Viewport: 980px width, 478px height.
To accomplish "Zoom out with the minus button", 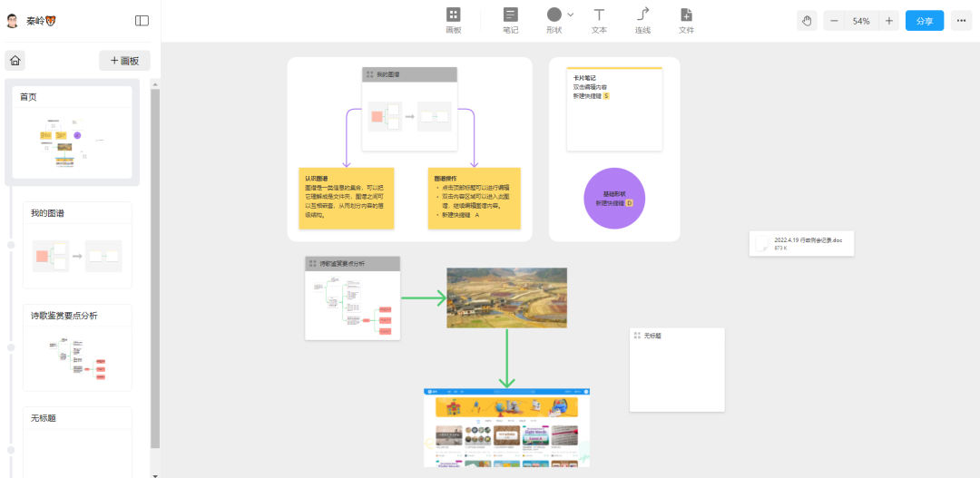I will coord(834,21).
